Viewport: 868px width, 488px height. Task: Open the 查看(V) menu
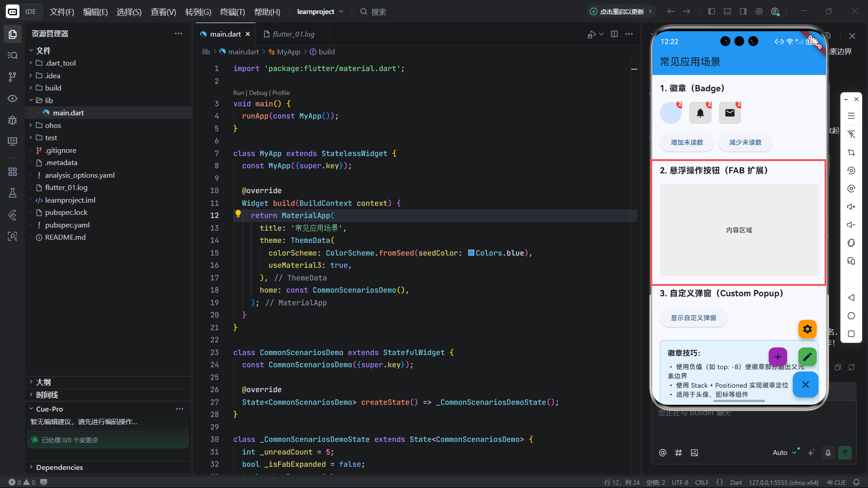[163, 12]
